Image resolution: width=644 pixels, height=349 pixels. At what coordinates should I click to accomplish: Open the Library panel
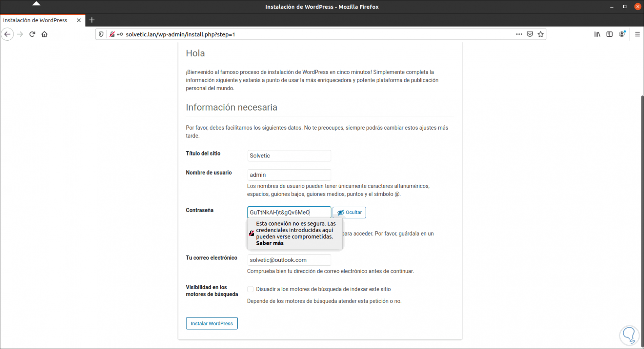pos(597,34)
